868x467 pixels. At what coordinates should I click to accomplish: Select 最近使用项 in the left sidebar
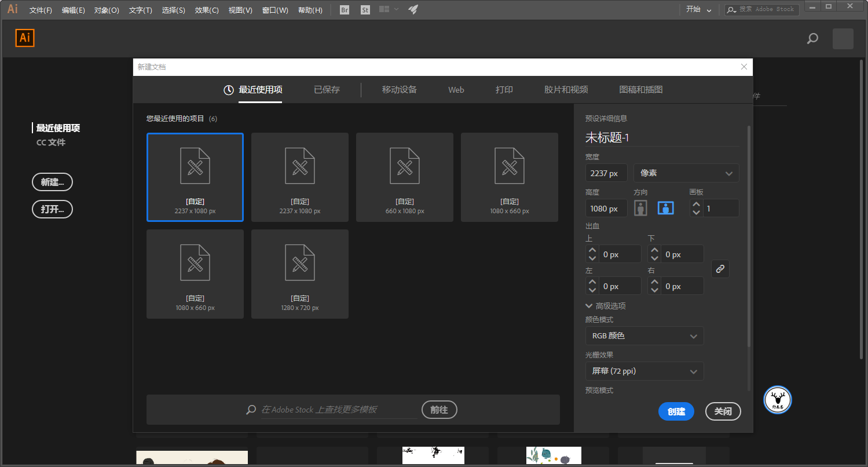click(x=58, y=128)
